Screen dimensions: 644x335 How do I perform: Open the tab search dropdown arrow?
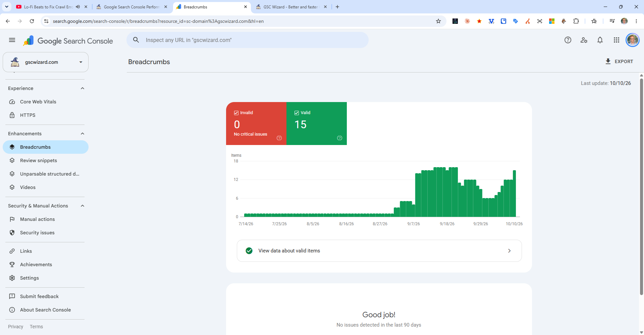(6, 7)
